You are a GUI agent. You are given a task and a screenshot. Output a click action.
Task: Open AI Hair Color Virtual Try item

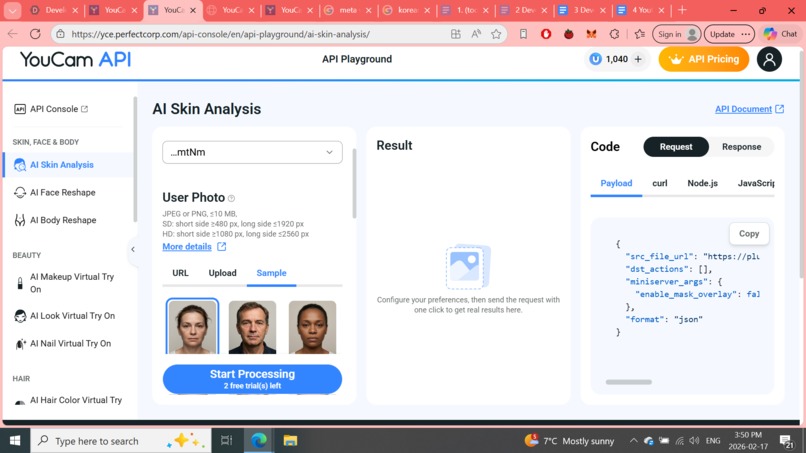coord(75,400)
